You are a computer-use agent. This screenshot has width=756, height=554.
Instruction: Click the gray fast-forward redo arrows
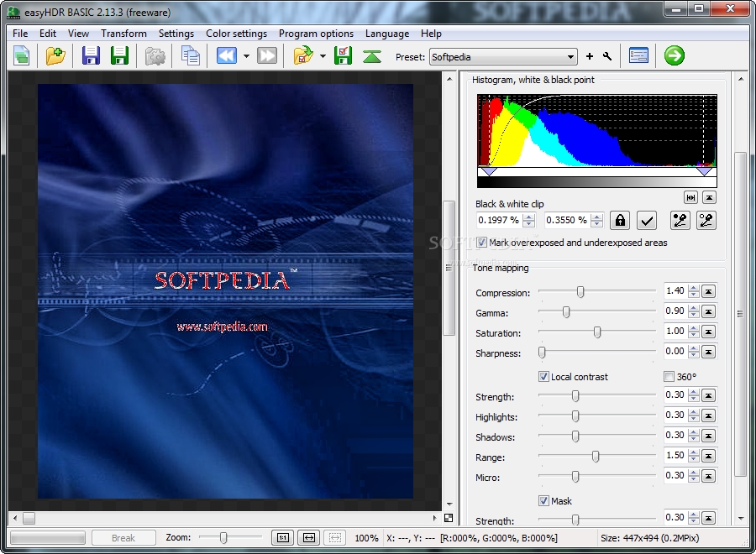click(267, 56)
